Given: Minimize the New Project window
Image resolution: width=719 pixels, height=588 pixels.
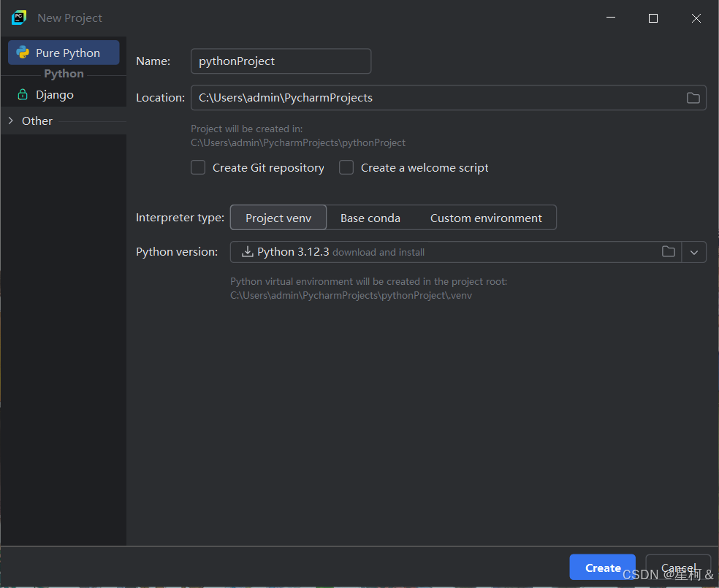Looking at the screenshot, I should tap(611, 18).
